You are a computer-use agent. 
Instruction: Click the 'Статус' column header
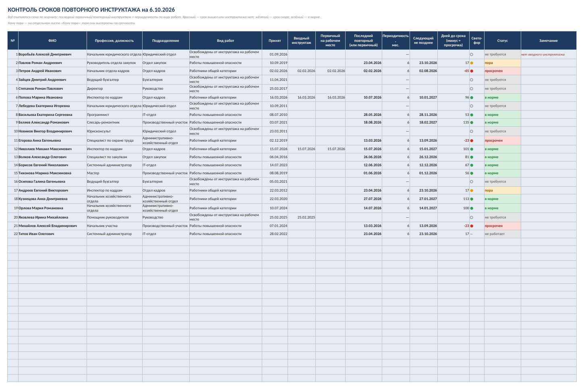click(503, 41)
